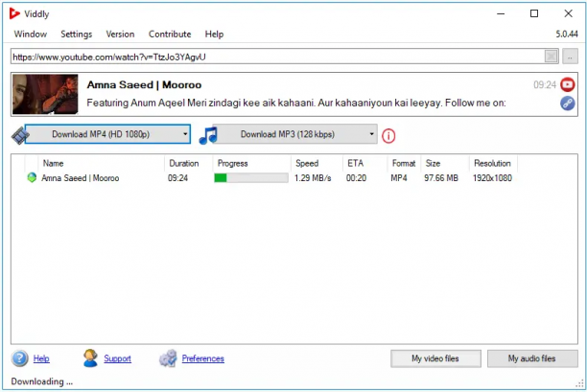Click the 'Downloading ...' status bar text

[42, 381]
